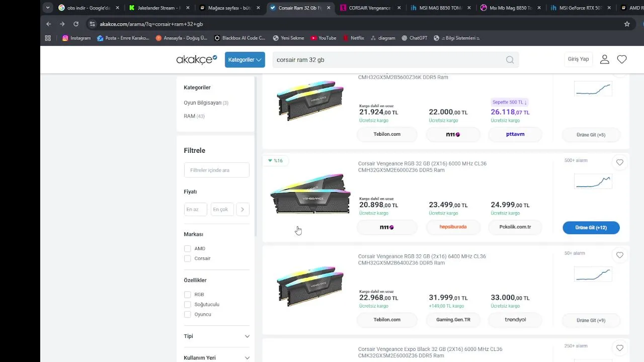Click the Ürüne Git (+9) button

(591, 320)
